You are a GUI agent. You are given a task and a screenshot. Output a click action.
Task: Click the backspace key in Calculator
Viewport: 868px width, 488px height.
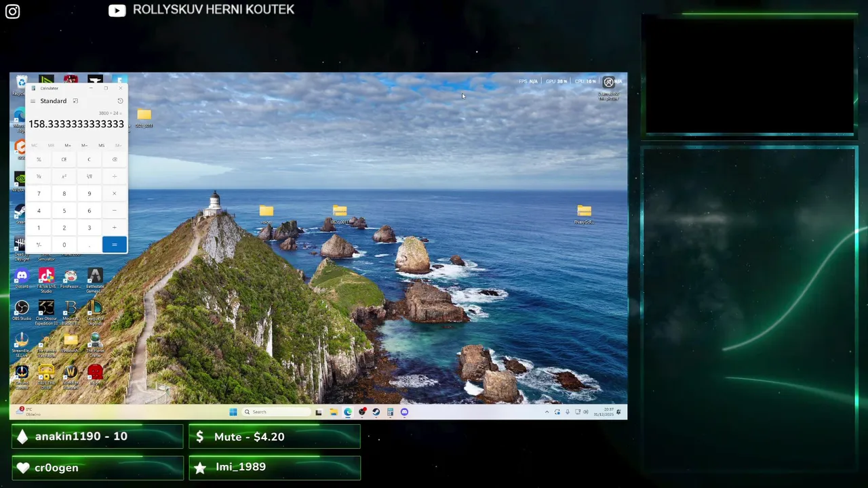click(x=115, y=159)
